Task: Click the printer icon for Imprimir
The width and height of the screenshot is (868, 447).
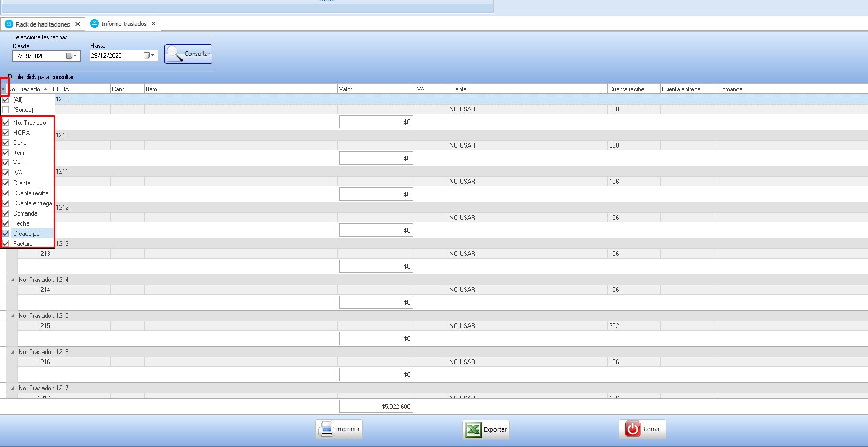Action: pyautogui.click(x=326, y=429)
